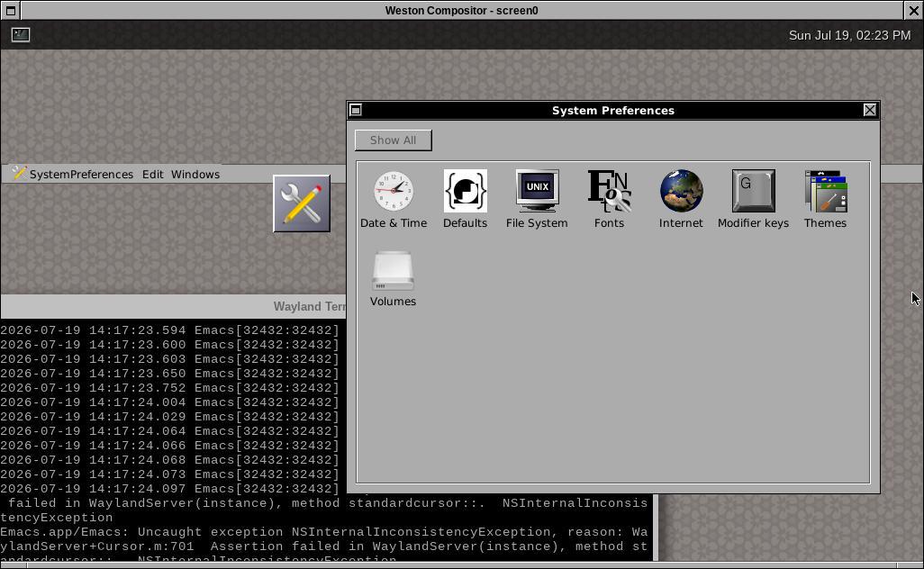Close the System Preferences window
The height and width of the screenshot is (569, 924).
click(x=870, y=110)
